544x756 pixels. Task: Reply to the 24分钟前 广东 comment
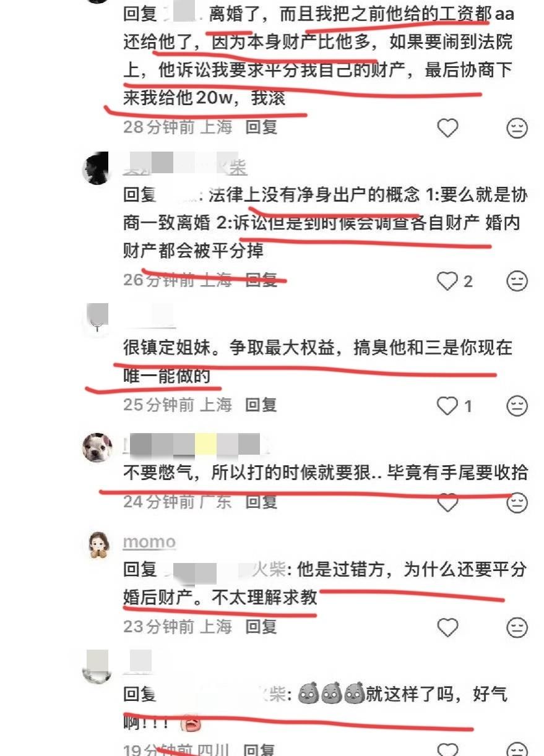(x=261, y=502)
